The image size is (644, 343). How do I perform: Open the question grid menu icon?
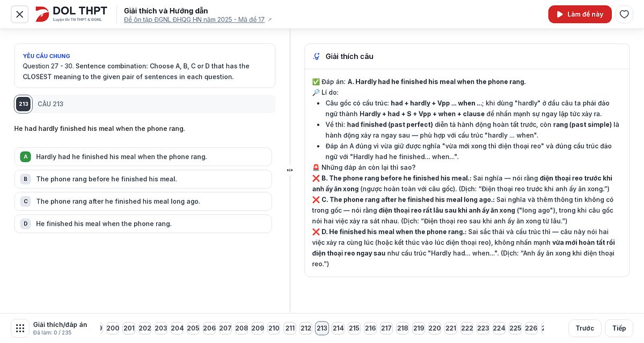[20, 328]
